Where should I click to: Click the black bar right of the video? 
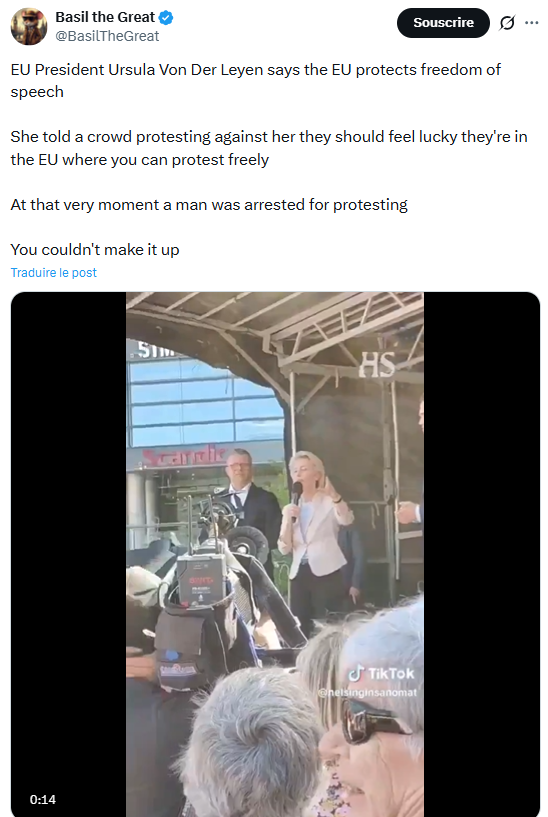click(482, 554)
